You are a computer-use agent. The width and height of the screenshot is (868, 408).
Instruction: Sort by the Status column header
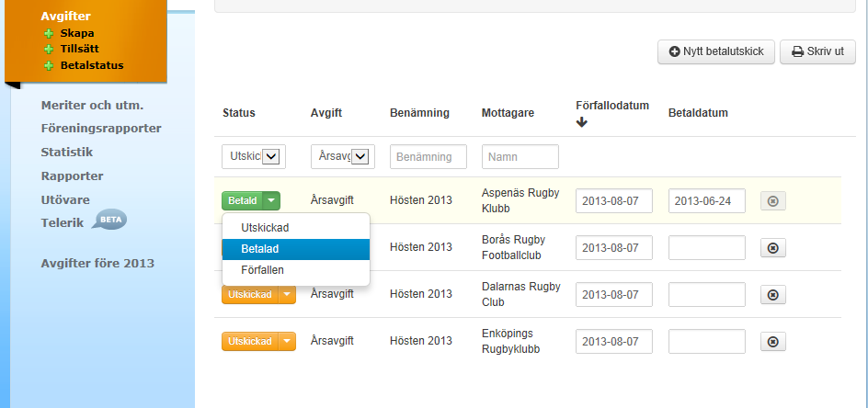click(239, 113)
